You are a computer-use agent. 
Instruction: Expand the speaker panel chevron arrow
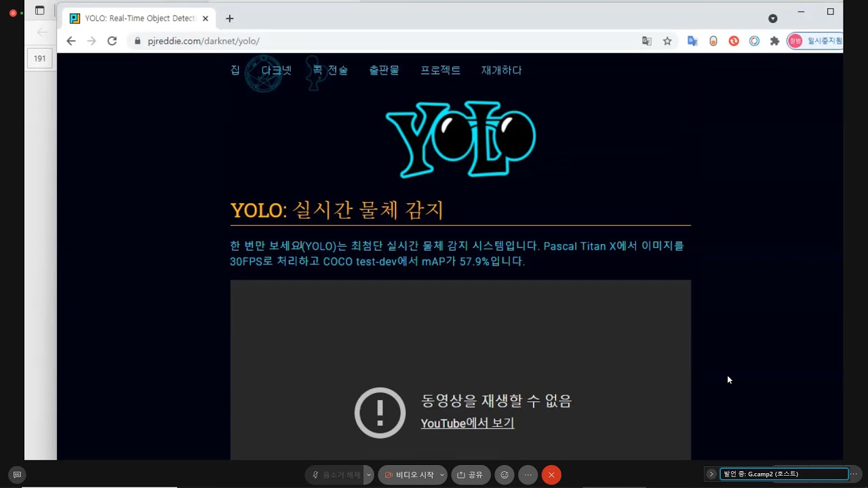tap(711, 474)
